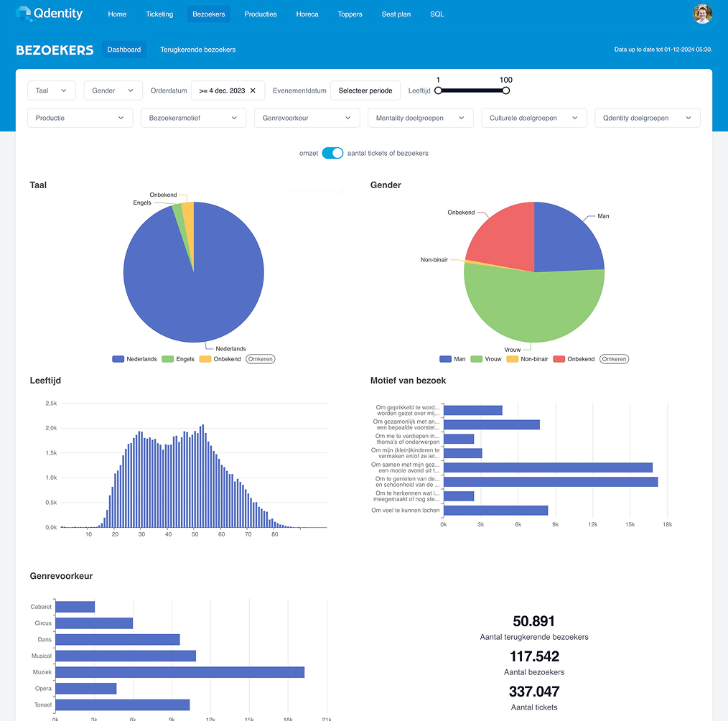This screenshot has height=721, width=728.
Task: Switch the omzet / aantal tickets toggle
Action: click(332, 153)
